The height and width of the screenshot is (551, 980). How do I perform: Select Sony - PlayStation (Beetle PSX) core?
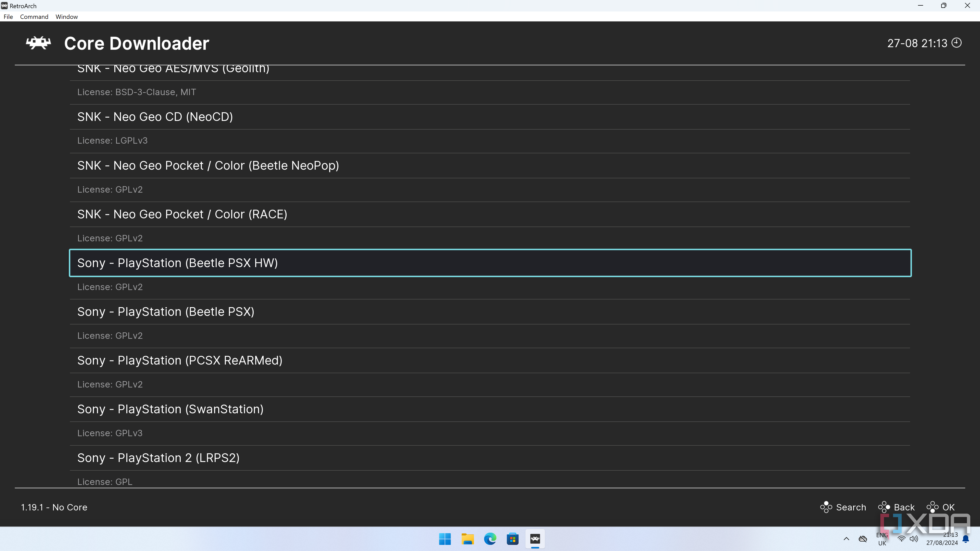[x=490, y=311]
